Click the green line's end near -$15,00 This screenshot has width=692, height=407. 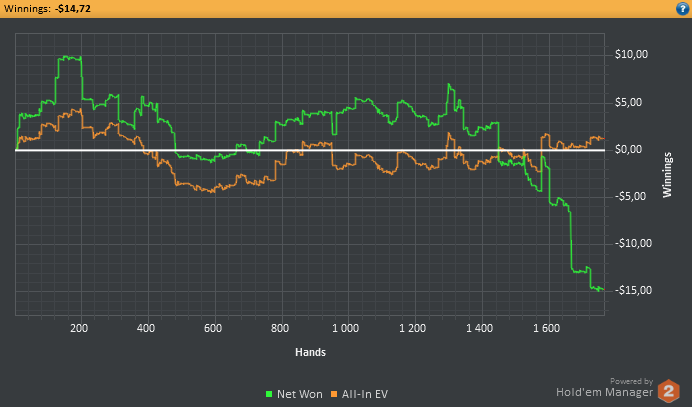click(x=600, y=289)
